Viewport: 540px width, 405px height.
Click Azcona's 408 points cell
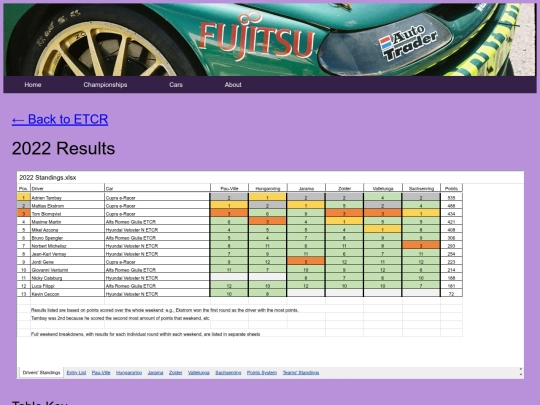tap(451, 230)
